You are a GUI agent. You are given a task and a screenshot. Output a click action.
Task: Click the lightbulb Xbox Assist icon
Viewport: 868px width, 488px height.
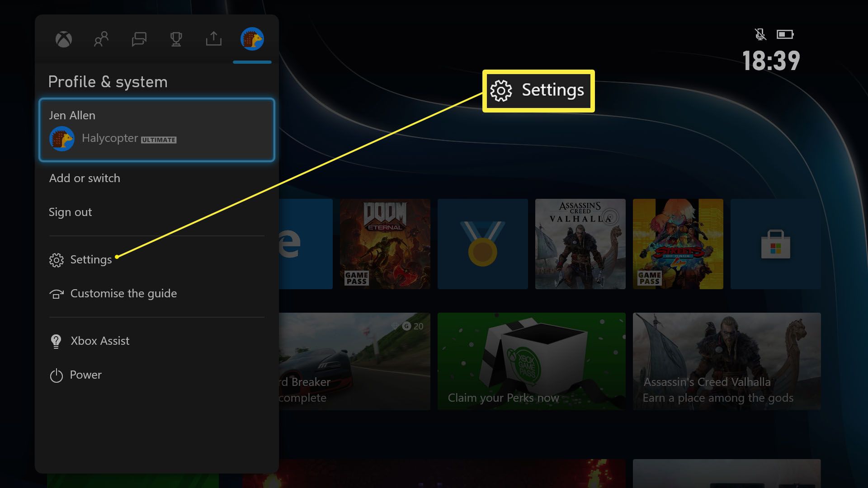pyautogui.click(x=56, y=342)
